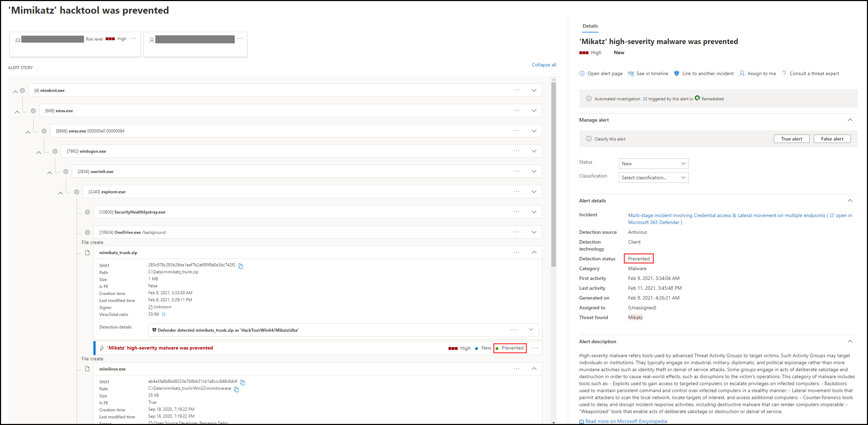Click the Collapse all link

point(544,65)
